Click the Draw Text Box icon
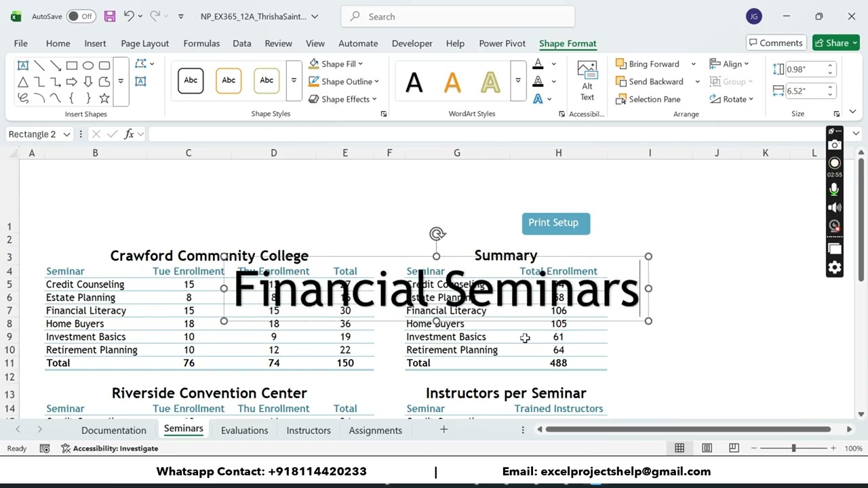The height and width of the screenshot is (488, 868). (140, 81)
